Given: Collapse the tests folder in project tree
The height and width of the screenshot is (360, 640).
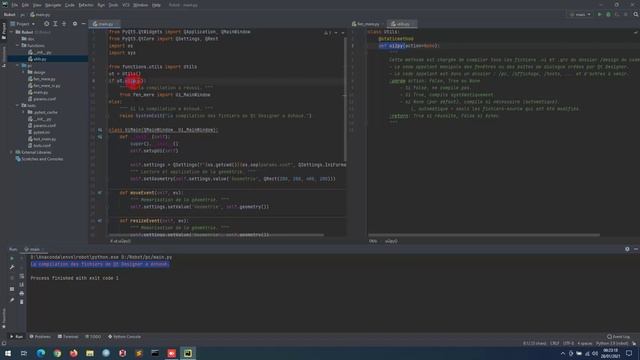Looking at the screenshot, I should [x=18, y=105].
